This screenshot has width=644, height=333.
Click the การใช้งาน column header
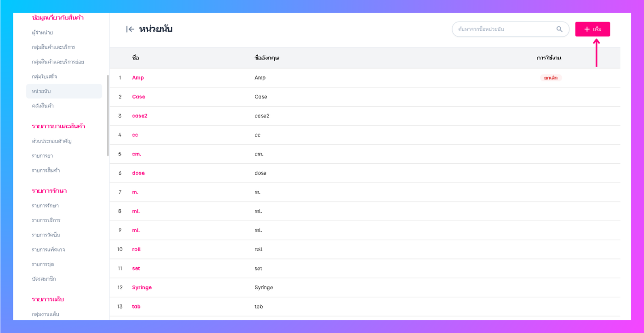click(549, 58)
